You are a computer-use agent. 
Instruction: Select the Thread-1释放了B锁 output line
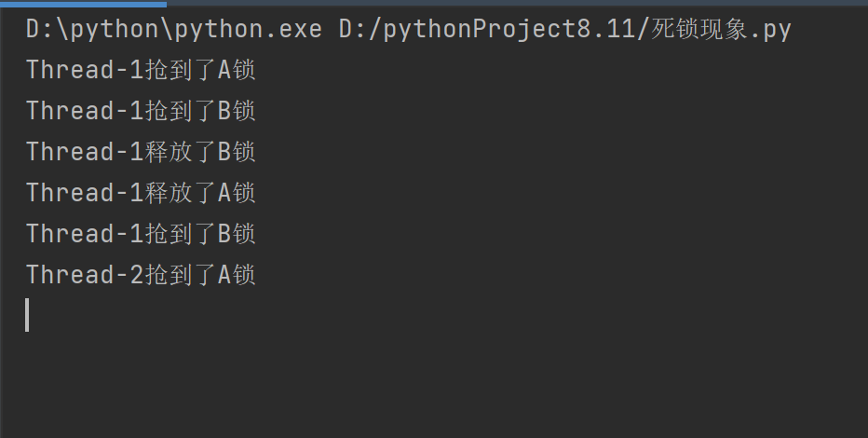pos(141,152)
